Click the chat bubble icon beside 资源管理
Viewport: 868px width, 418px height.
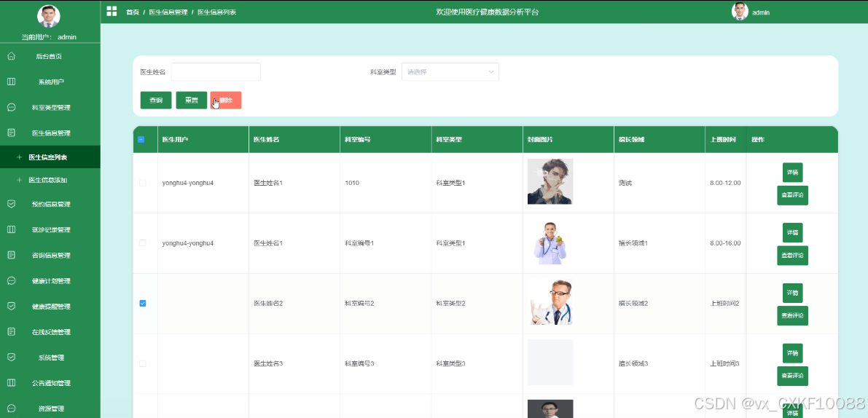pyautogui.click(x=11, y=409)
